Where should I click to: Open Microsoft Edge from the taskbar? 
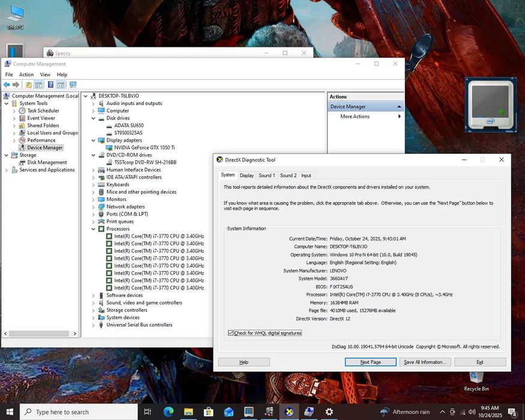point(168,412)
